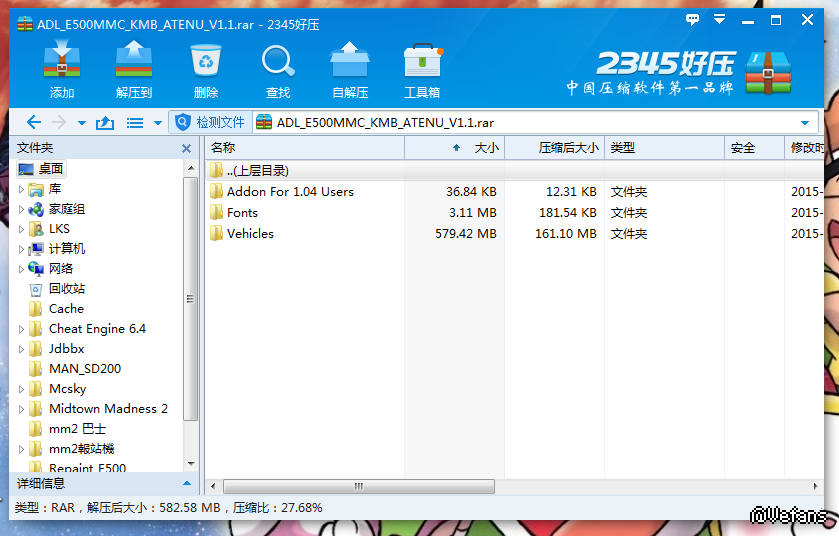The width and height of the screenshot is (839, 536).
Task: Select MAN_SD200 folder in the tree
Action: pyautogui.click(x=75, y=369)
